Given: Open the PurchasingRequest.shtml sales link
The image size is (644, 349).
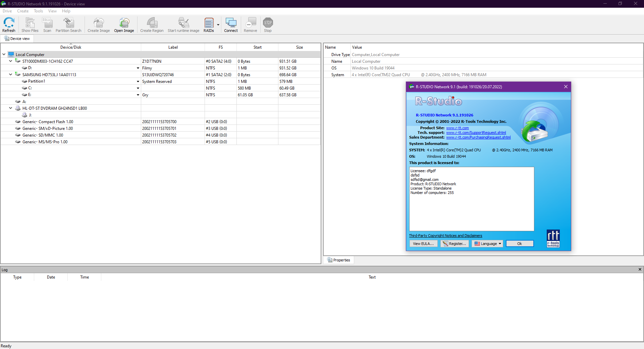Looking at the screenshot, I should (478, 137).
